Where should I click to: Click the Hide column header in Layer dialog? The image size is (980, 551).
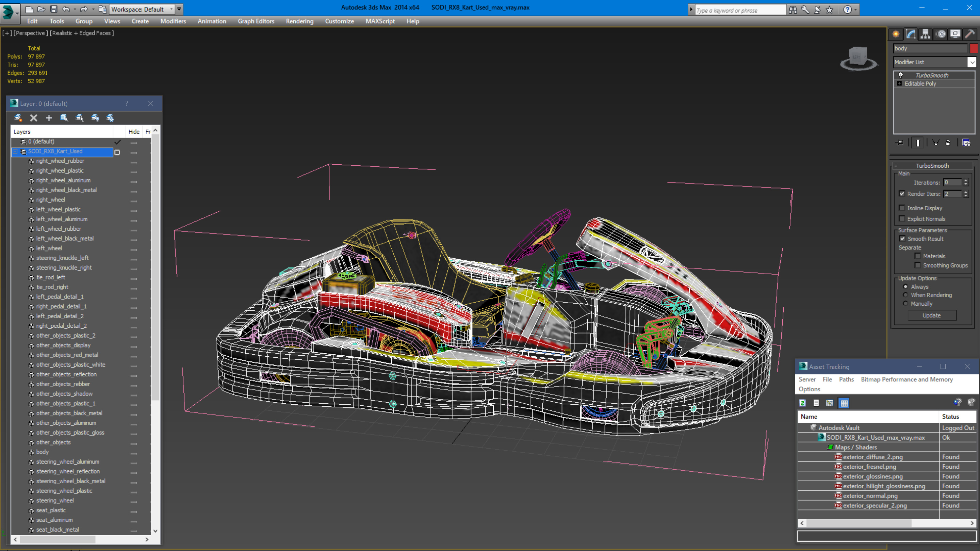pos(134,132)
